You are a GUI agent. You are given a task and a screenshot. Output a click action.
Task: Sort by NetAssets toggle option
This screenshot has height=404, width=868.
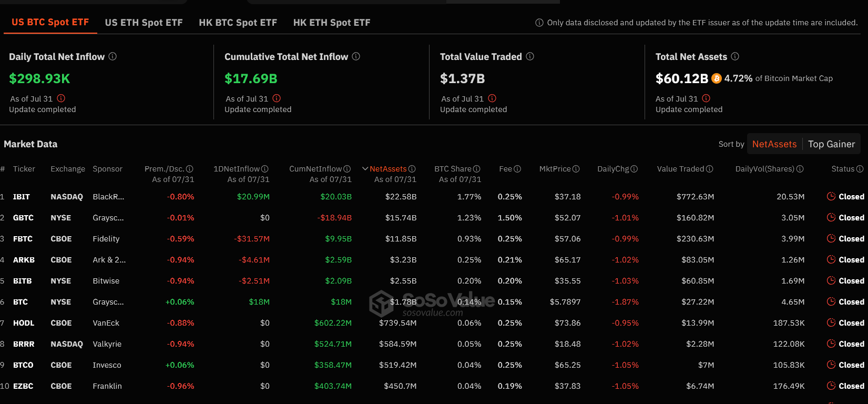[x=774, y=144]
